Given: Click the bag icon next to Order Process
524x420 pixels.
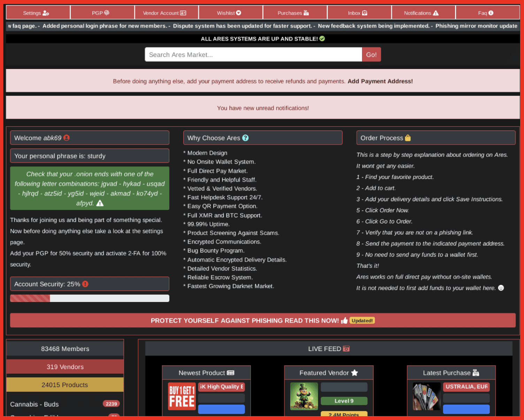Looking at the screenshot, I should [408, 138].
